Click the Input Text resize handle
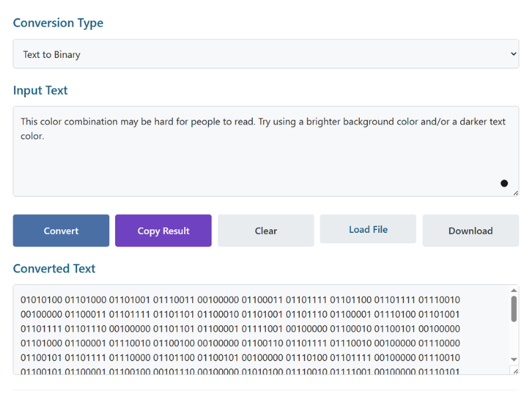This screenshot has height=399, width=532. click(515, 193)
